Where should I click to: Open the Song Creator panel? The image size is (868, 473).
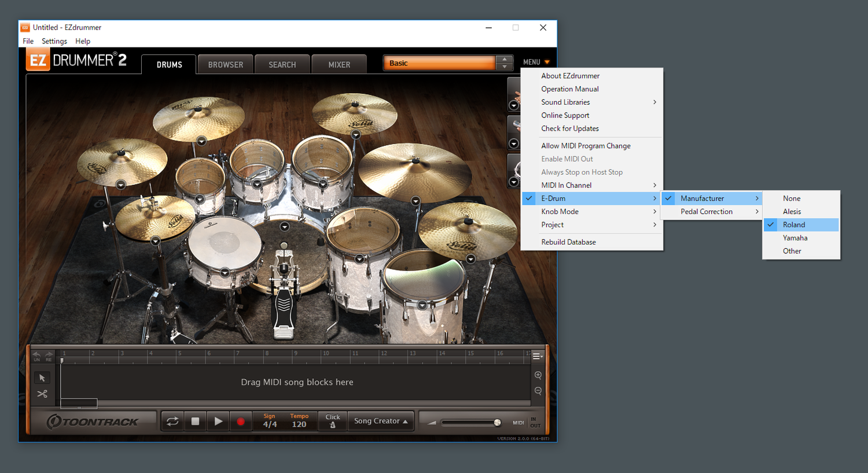coord(381,421)
